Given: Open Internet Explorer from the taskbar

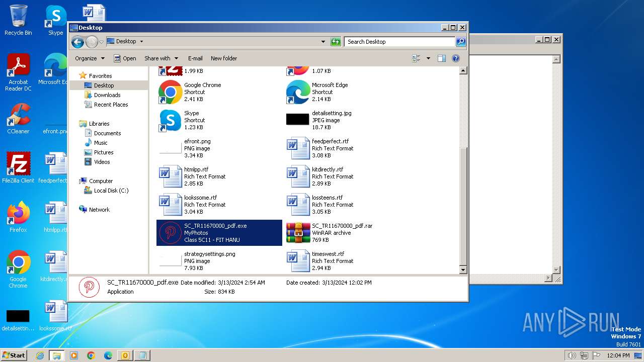Looking at the screenshot, I should point(40,355).
